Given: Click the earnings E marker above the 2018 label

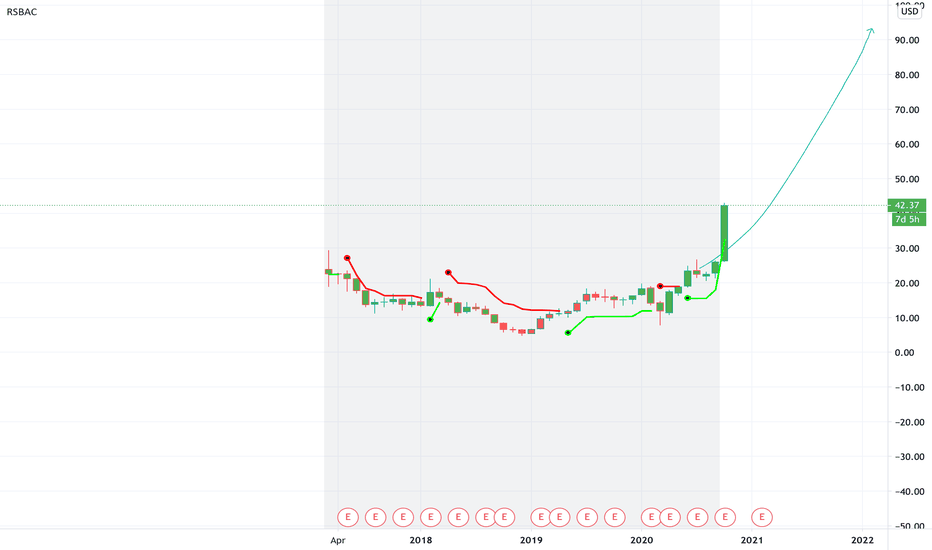Looking at the screenshot, I should (430, 517).
